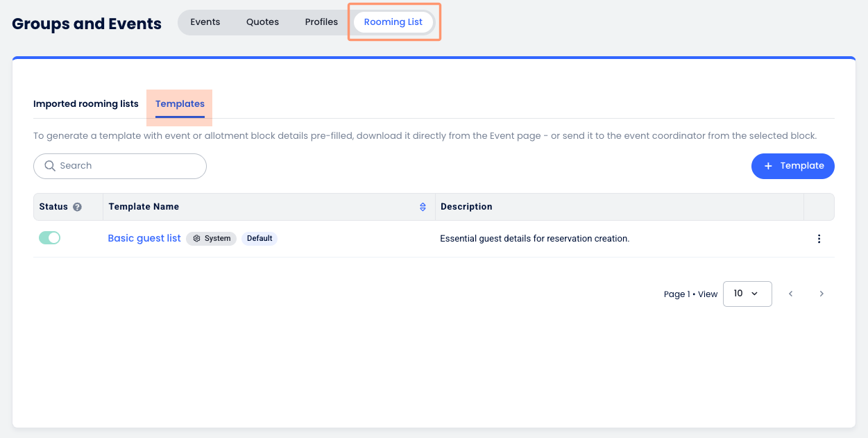Expand the page view size dropdown
This screenshot has width=868, height=438.
tap(747, 294)
